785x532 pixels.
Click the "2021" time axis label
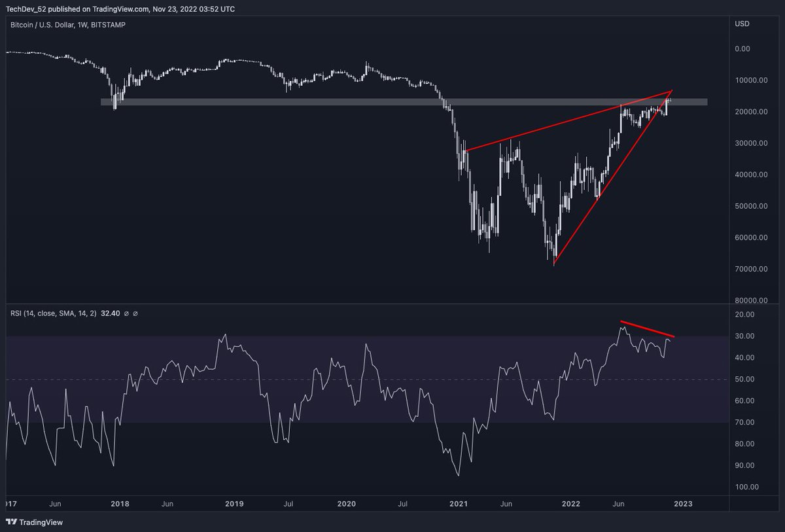459,504
